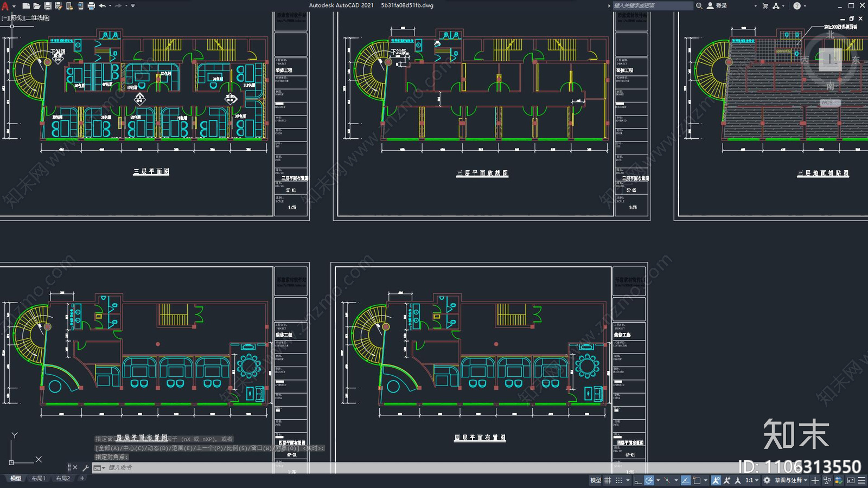Toggle polar tracking in status bar
The height and width of the screenshot is (488, 868).
[649, 480]
